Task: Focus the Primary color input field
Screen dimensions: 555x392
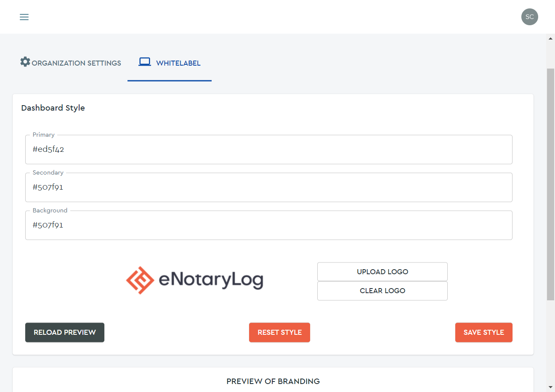Action: [269, 149]
